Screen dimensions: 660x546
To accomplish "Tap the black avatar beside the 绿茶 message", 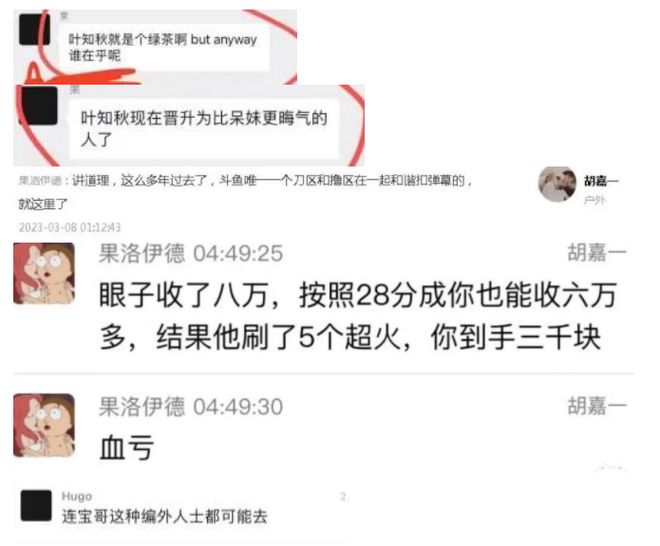I will pos(35,29).
